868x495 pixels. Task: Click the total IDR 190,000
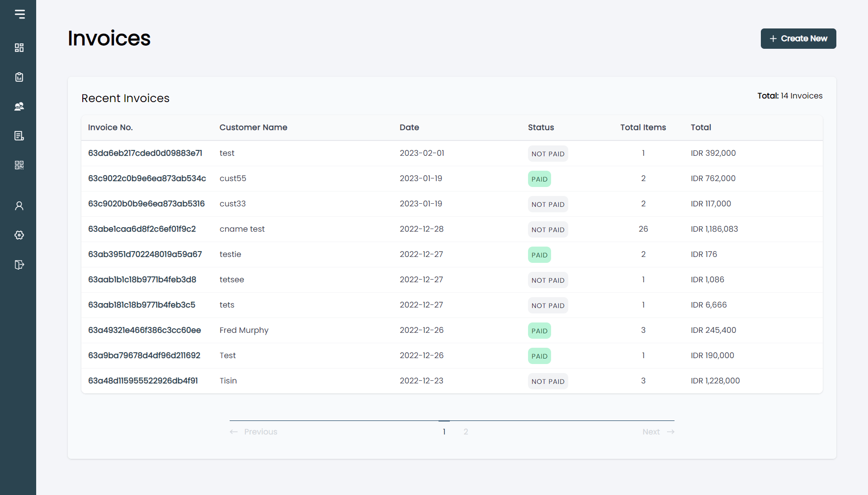coord(712,355)
